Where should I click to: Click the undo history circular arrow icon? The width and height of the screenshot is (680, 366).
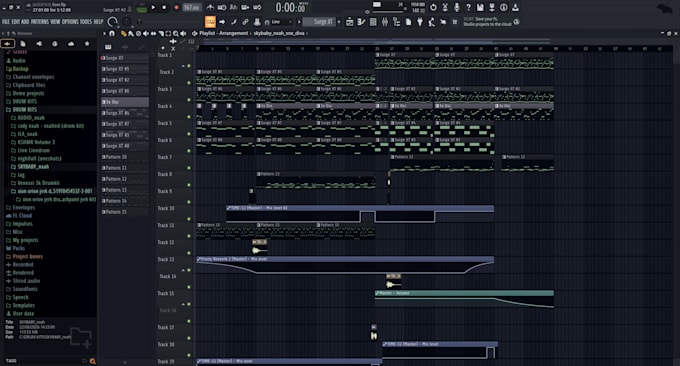(x=433, y=7)
